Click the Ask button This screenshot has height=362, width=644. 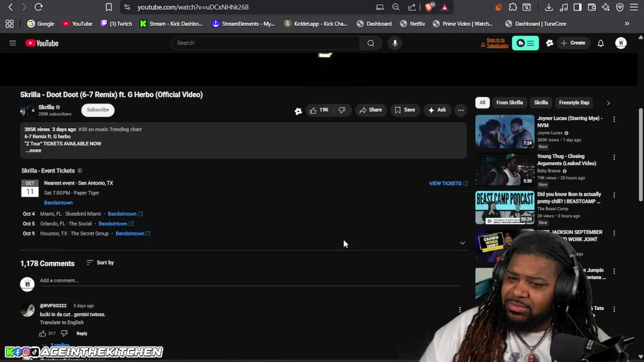point(437,110)
